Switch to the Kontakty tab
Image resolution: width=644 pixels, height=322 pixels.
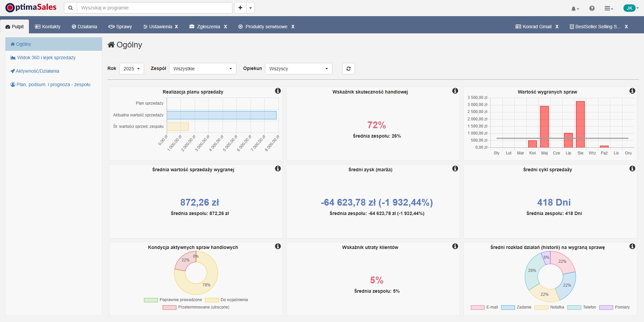click(x=47, y=27)
